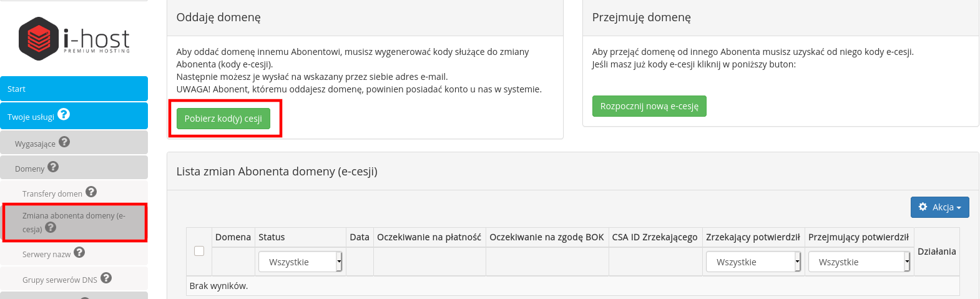Open Przejmujący potwierdził filter dropdown
This screenshot has width=980, height=299.
[859, 262]
